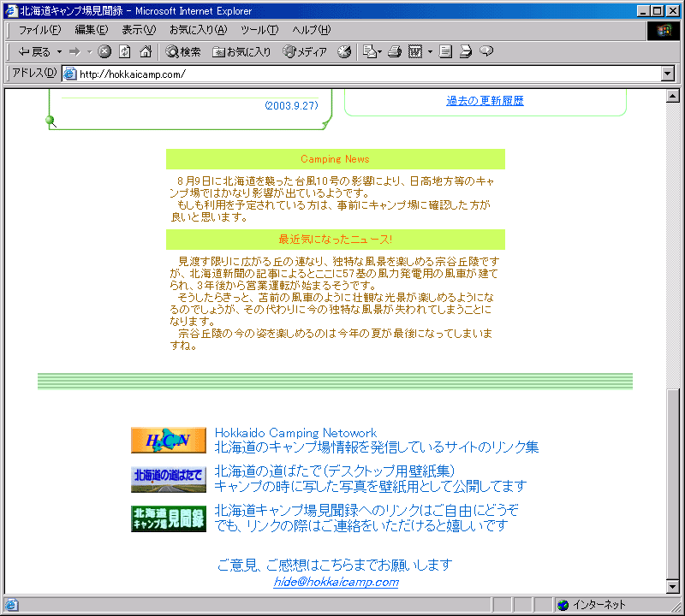Screen dimensions: 685x616
Task: Open the 編集(E) menu
Action: 92,30
